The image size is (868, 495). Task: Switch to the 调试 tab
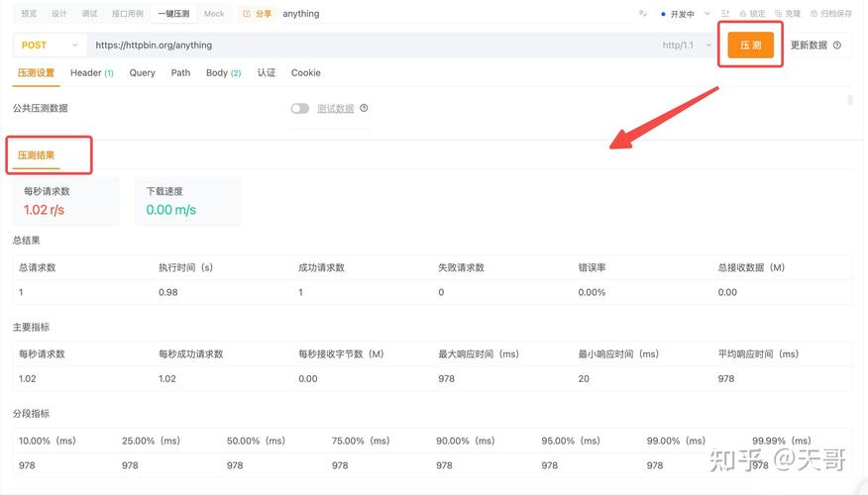[x=89, y=13]
